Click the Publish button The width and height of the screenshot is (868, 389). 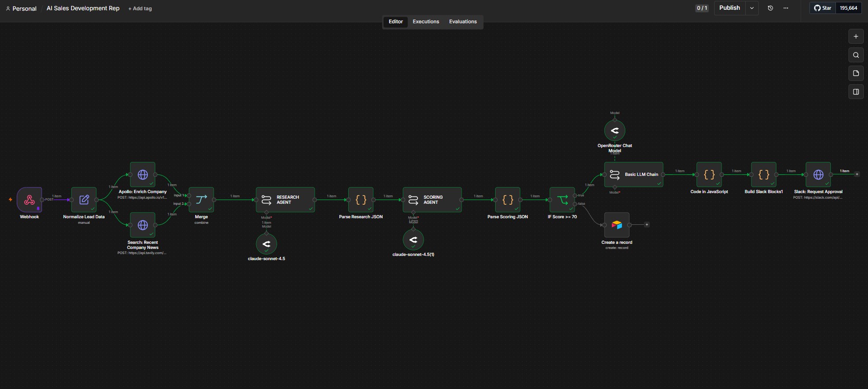tap(729, 8)
